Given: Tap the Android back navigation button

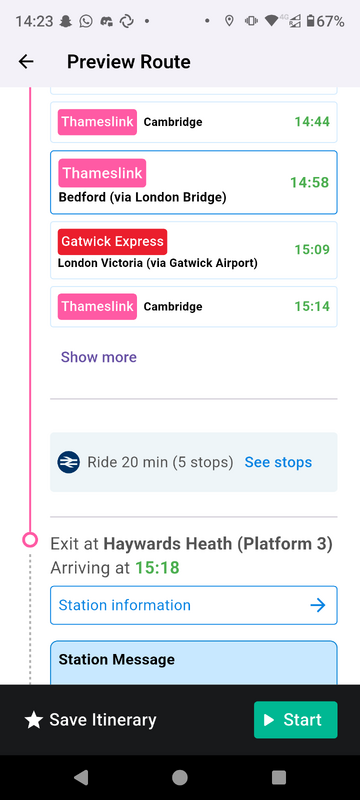Looking at the screenshot, I should click(x=81, y=777).
